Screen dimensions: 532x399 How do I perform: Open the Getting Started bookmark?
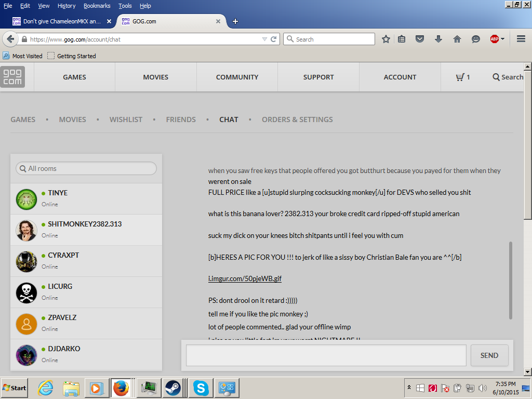72,56
